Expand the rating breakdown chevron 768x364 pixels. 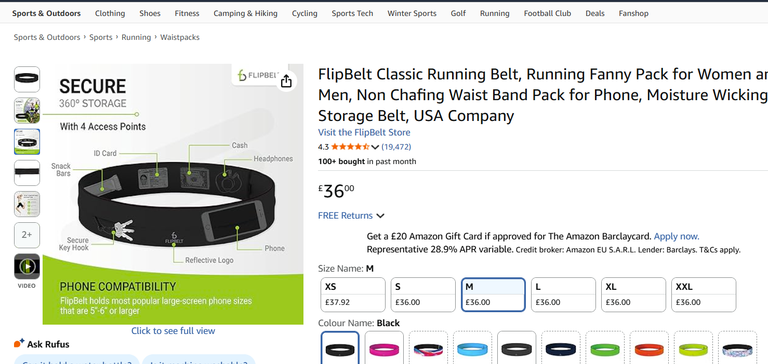[375, 147]
